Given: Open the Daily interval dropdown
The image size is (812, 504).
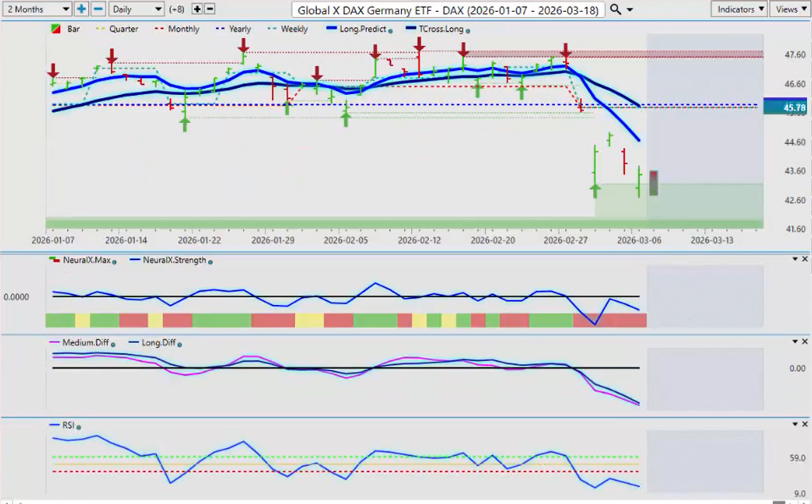Looking at the screenshot, I should 136,8.
